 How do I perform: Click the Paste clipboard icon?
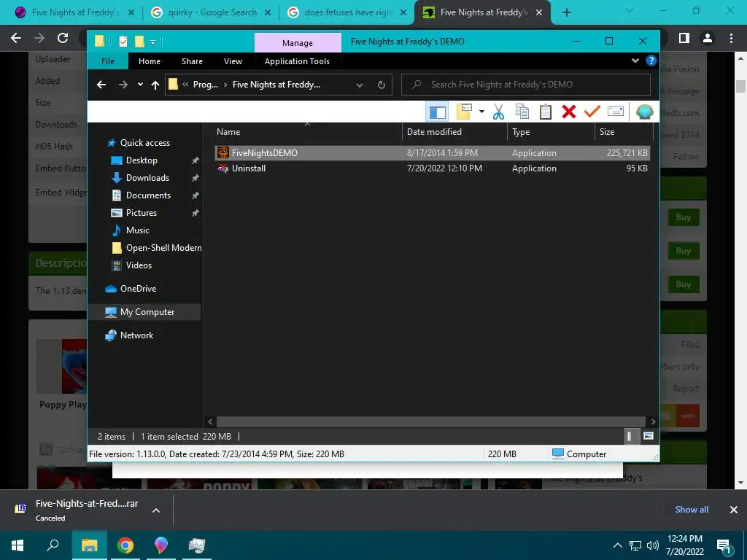[x=546, y=112]
